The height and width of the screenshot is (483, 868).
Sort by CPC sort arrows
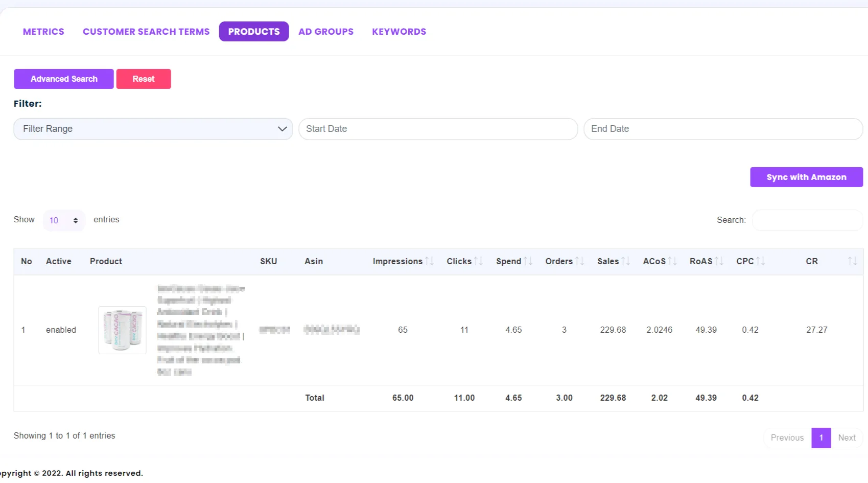(x=761, y=261)
